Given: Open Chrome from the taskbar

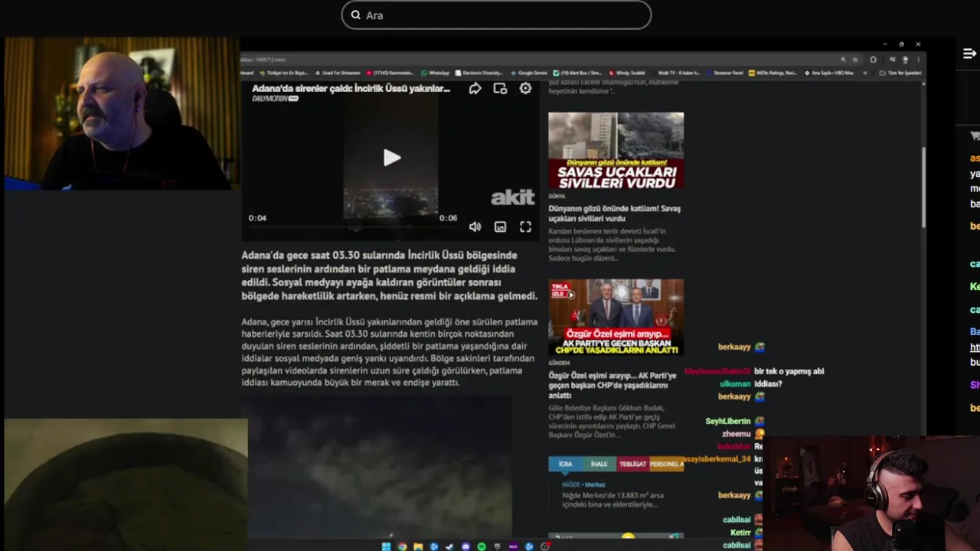Looking at the screenshot, I should [402, 546].
